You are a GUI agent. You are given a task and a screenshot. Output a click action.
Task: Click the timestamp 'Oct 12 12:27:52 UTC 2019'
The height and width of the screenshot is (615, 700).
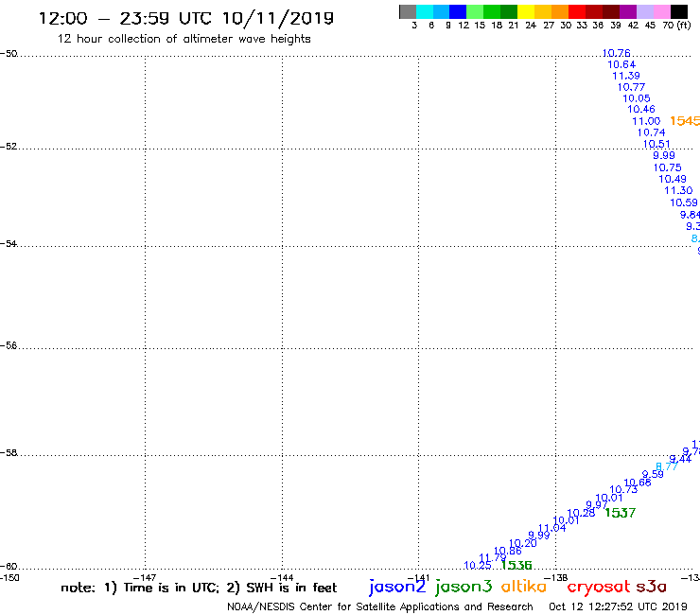tap(618, 607)
